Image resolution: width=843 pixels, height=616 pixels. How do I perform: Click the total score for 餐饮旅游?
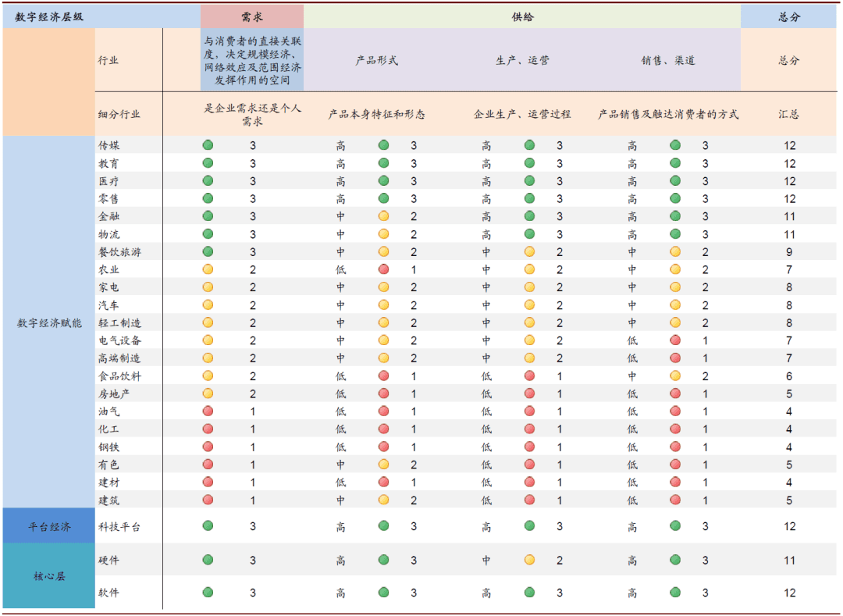(x=789, y=251)
